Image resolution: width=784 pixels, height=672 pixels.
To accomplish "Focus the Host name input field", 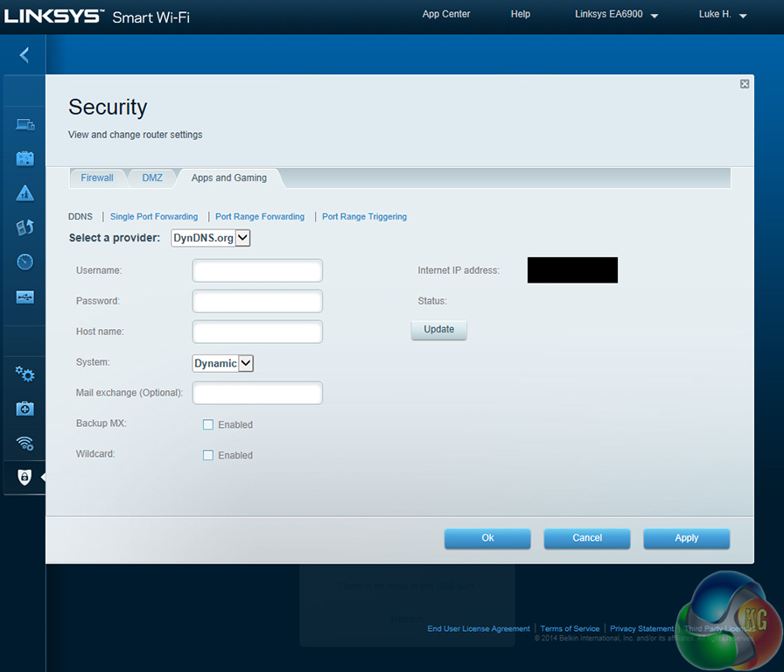I will click(x=257, y=332).
